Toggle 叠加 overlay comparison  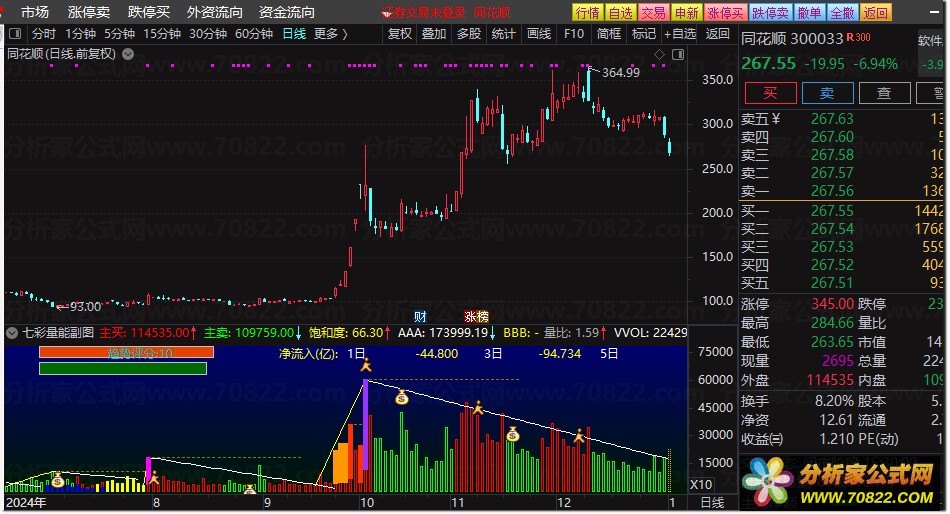[434, 34]
